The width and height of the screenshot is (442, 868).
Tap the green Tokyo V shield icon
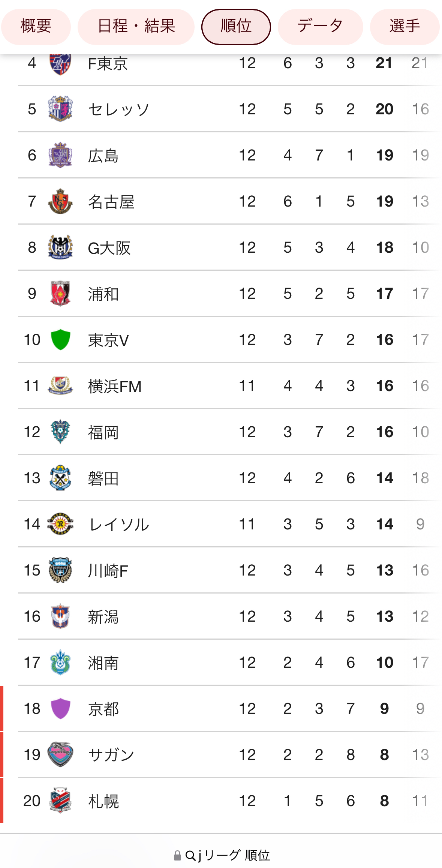tap(60, 339)
